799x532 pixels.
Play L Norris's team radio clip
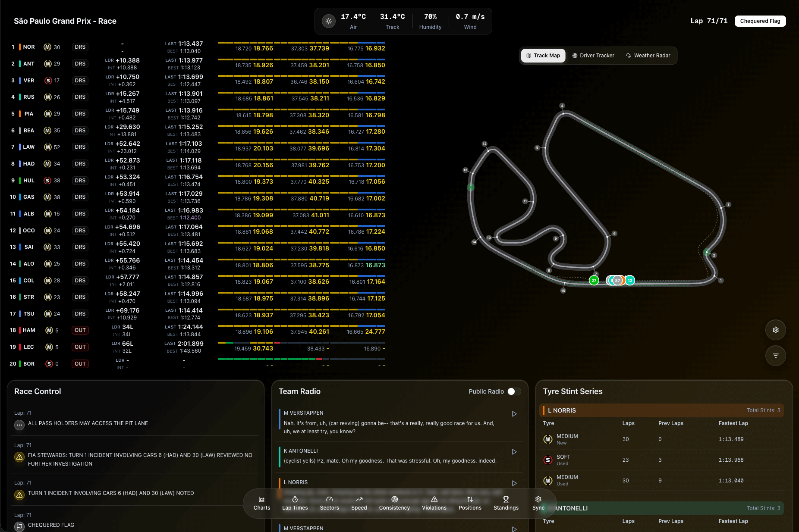tap(514, 483)
